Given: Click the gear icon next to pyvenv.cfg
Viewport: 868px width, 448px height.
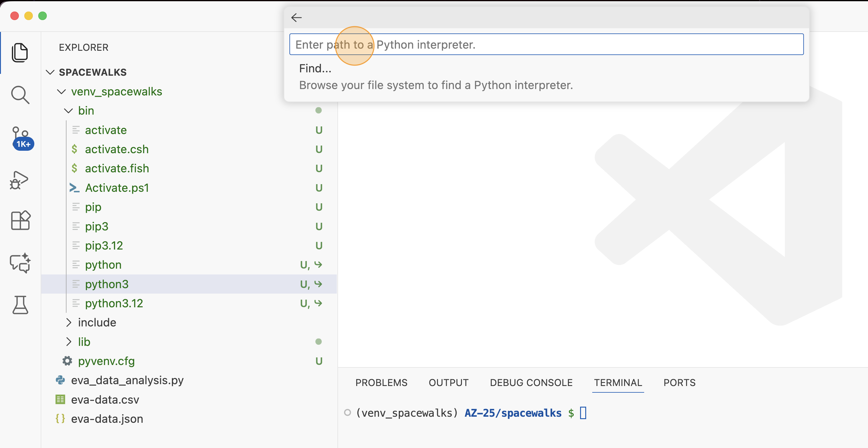Looking at the screenshot, I should (67, 361).
